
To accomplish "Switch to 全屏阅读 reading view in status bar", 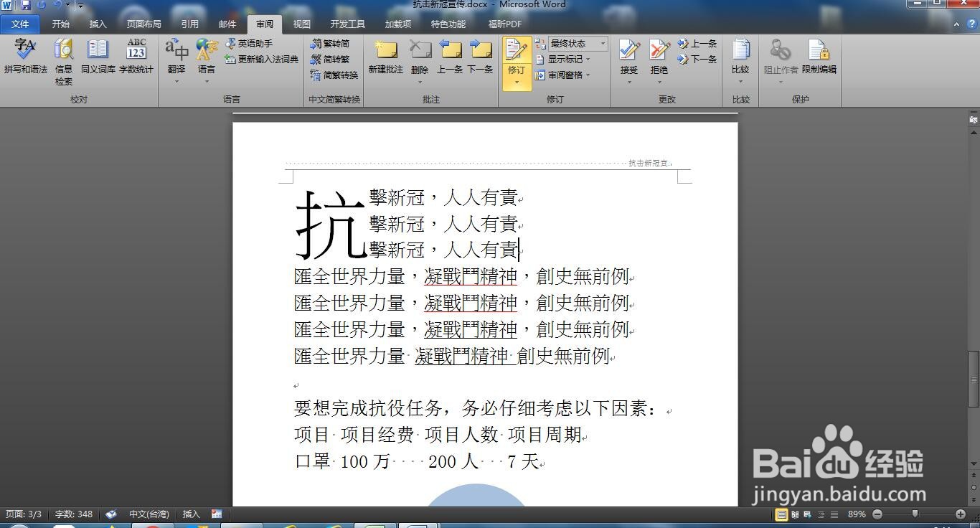I will coord(795,514).
